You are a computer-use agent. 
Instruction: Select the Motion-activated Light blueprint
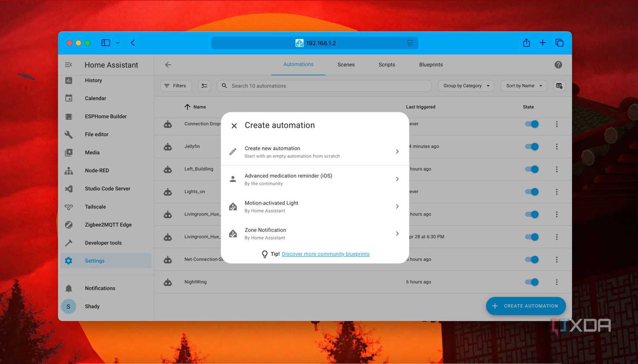(315, 207)
